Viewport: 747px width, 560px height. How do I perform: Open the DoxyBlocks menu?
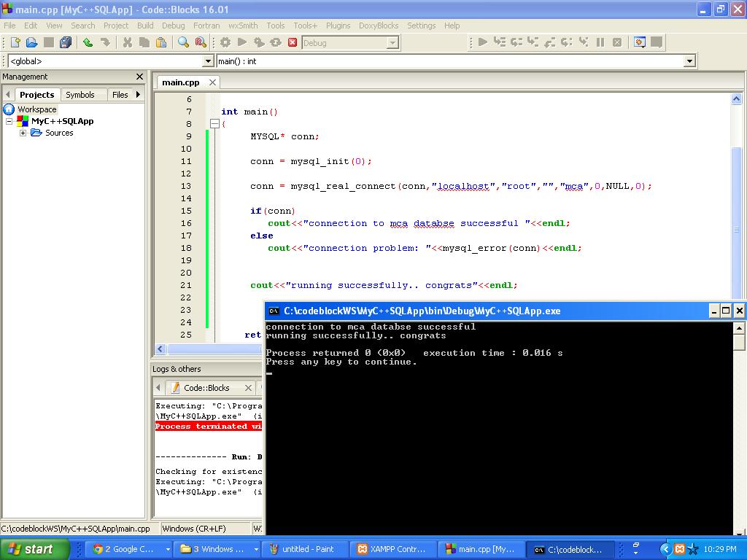click(x=379, y=25)
